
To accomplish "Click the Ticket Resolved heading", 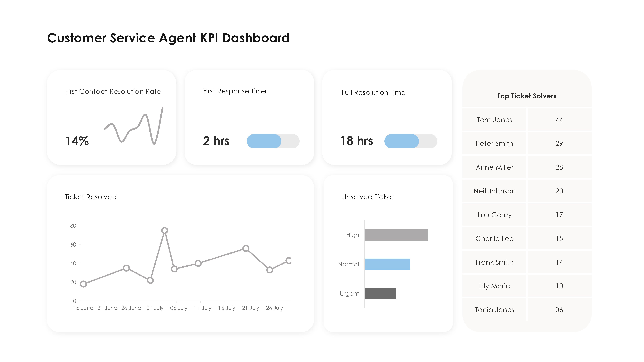I will (x=91, y=197).
